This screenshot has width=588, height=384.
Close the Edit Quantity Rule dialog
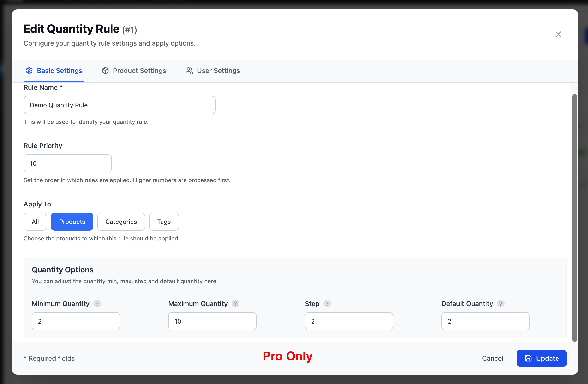[558, 34]
